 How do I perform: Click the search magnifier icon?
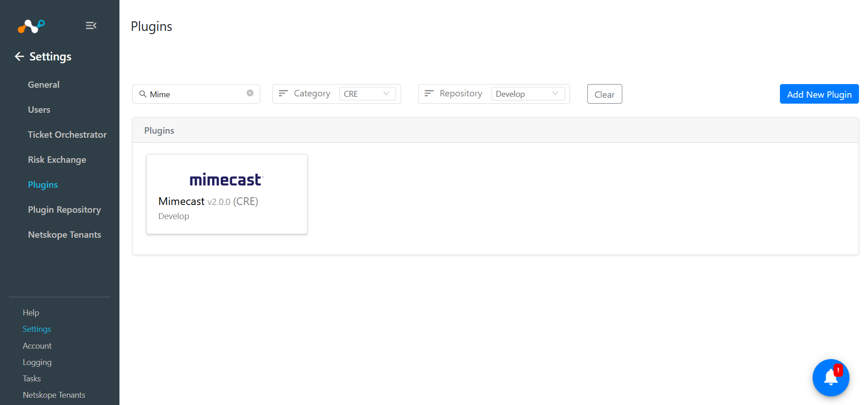[143, 94]
